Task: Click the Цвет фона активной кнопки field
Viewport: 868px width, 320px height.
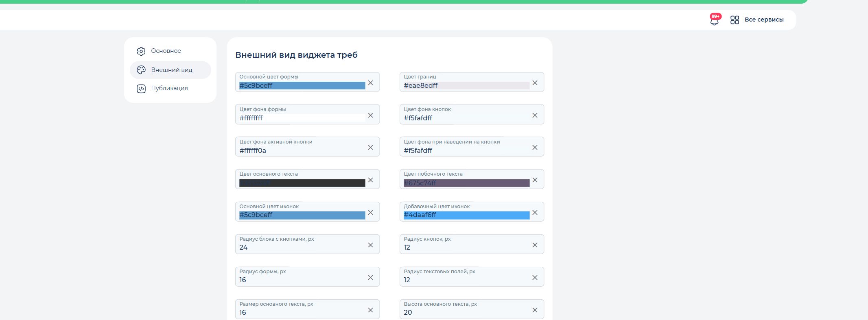Action: point(307,146)
